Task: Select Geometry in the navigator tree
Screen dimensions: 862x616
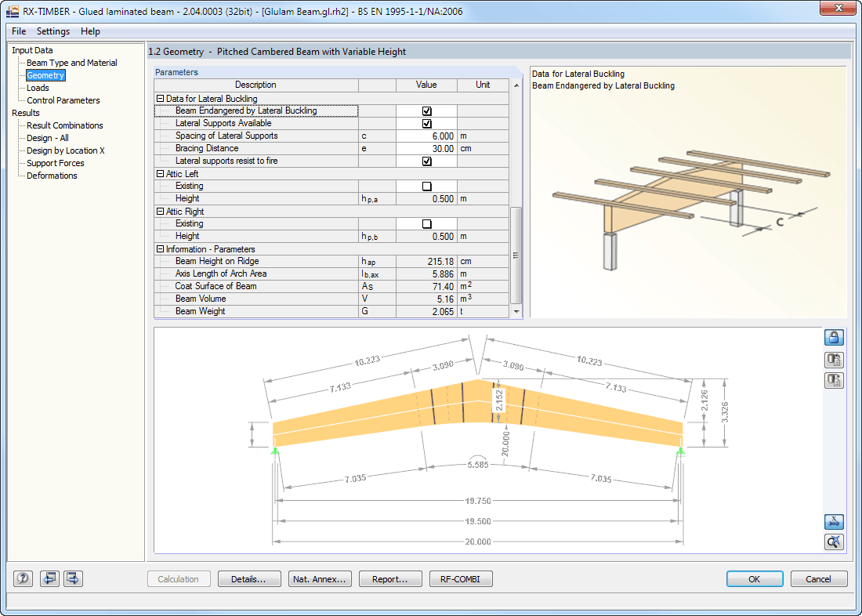Action: point(45,75)
